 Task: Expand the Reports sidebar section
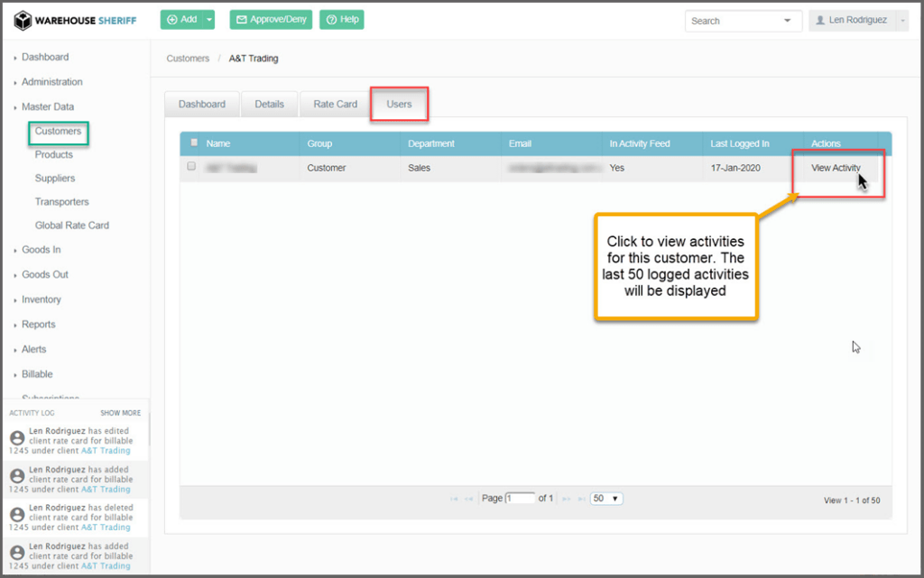coord(39,325)
